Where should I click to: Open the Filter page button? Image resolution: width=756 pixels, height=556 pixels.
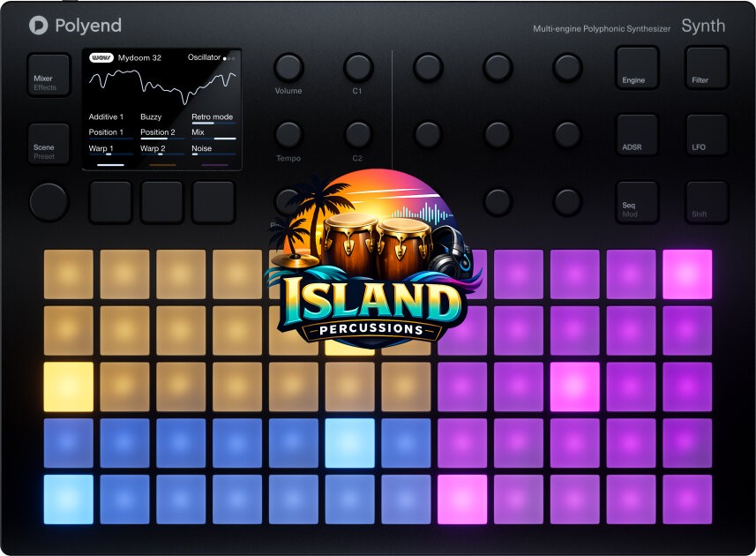tap(707, 67)
